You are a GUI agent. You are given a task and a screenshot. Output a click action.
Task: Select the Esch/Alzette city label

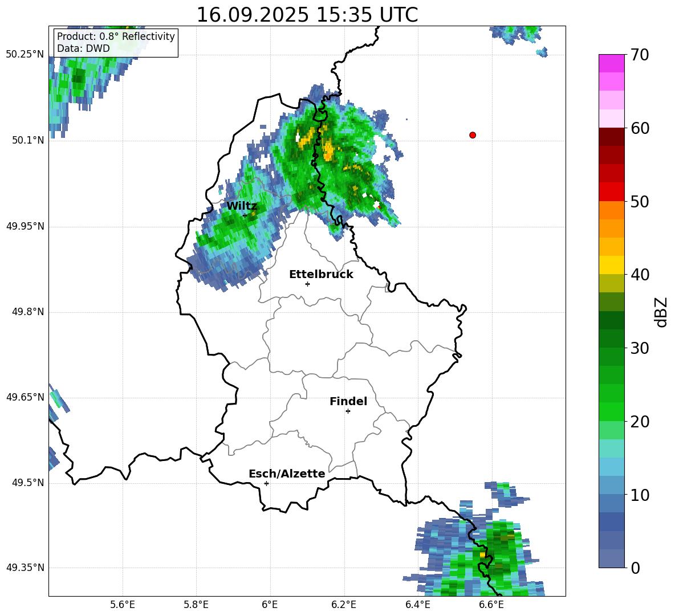click(x=287, y=474)
